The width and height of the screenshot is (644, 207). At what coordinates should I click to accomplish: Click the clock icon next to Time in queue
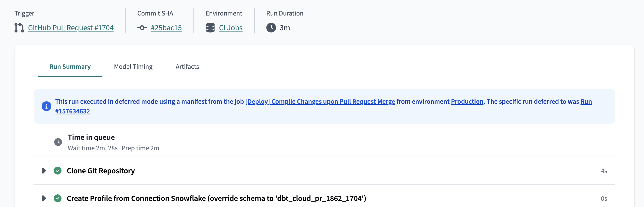click(58, 142)
